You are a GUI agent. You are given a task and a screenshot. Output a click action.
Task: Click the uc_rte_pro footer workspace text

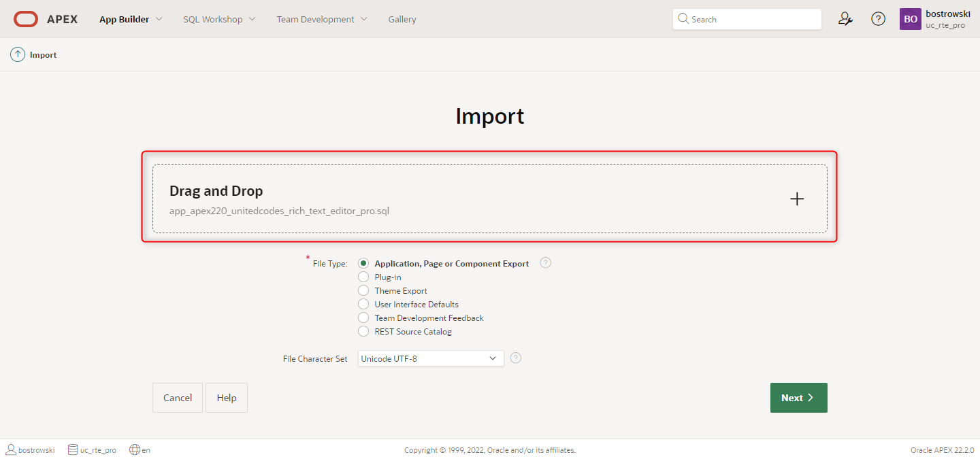point(98,450)
